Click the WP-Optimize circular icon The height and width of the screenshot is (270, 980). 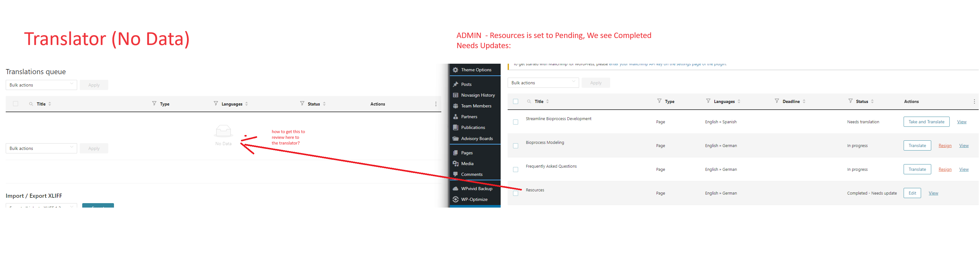pos(455,199)
